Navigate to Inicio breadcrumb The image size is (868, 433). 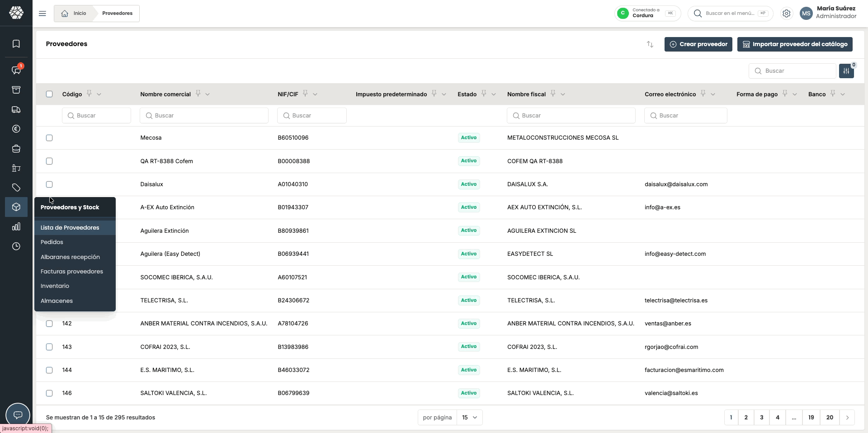coord(74,14)
